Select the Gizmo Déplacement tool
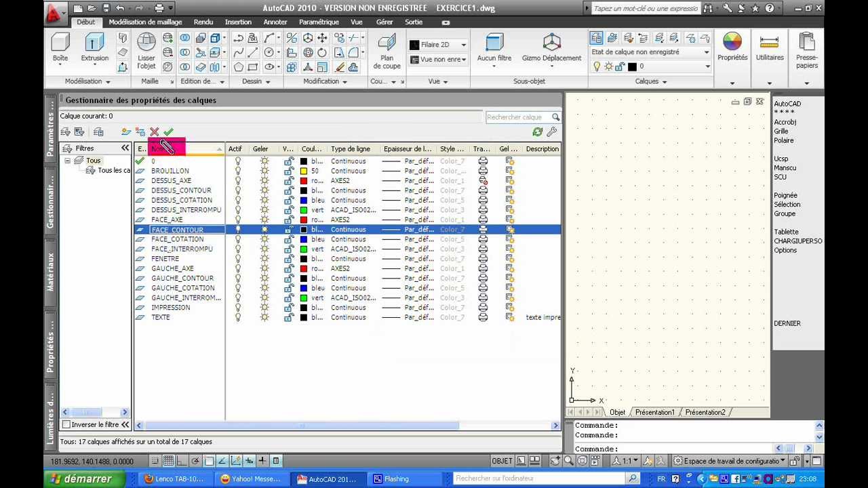868x488 pixels. pyautogui.click(x=551, y=47)
